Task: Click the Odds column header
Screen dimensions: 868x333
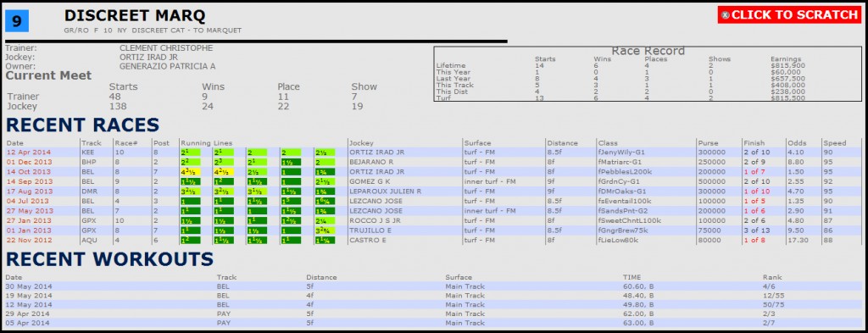Action: click(x=796, y=142)
